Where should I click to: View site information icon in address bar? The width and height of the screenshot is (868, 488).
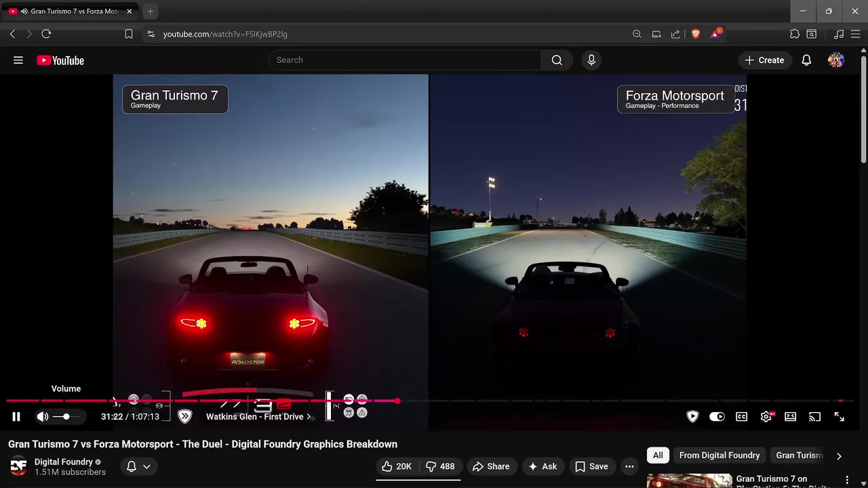pyautogui.click(x=151, y=34)
